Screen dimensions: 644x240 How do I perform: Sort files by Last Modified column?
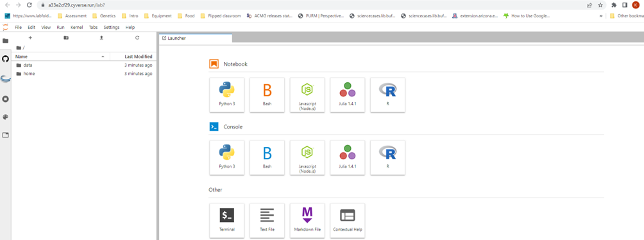pyautogui.click(x=133, y=56)
